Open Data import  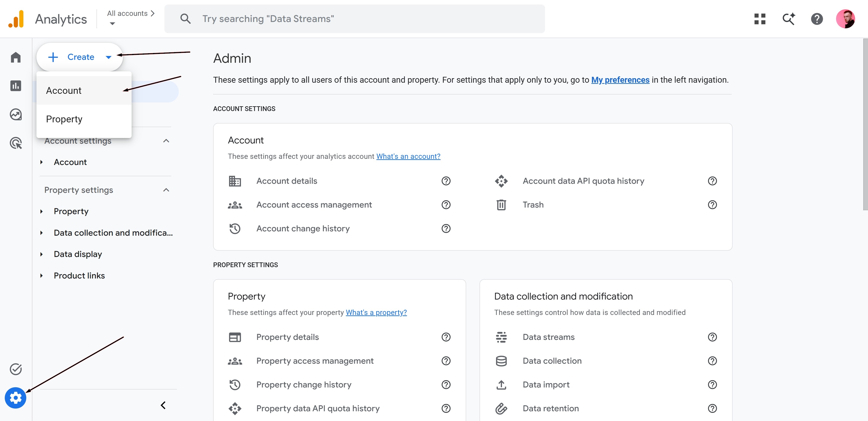[x=546, y=385]
